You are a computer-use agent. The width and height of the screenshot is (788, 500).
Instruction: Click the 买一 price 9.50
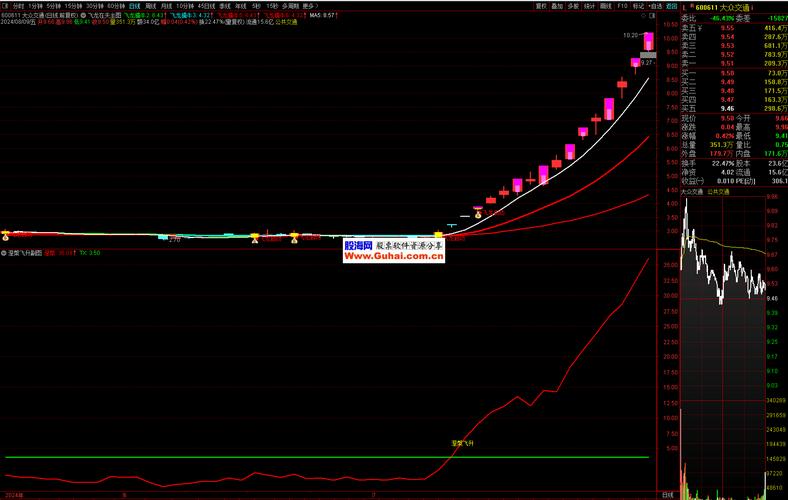727,73
